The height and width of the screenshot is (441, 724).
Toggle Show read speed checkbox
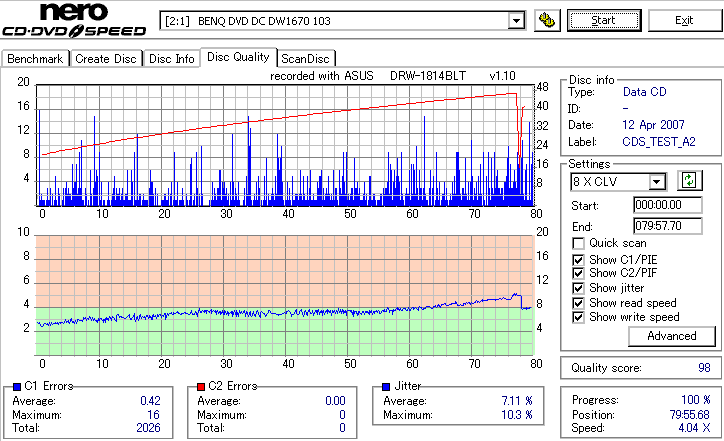[578, 303]
